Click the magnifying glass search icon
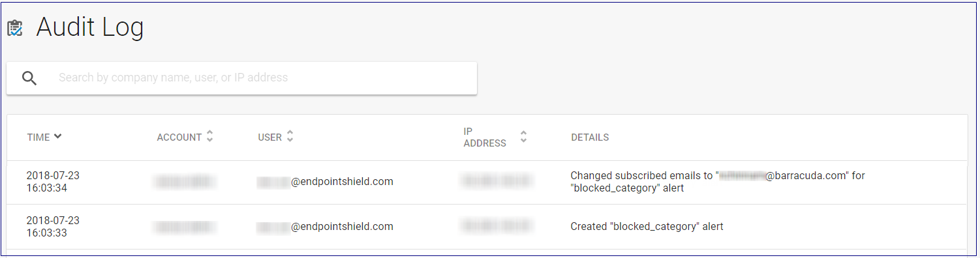 tap(29, 78)
